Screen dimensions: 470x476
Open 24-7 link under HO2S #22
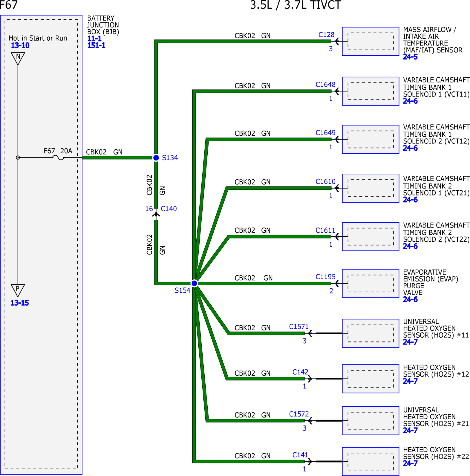click(x=410, y=463)
